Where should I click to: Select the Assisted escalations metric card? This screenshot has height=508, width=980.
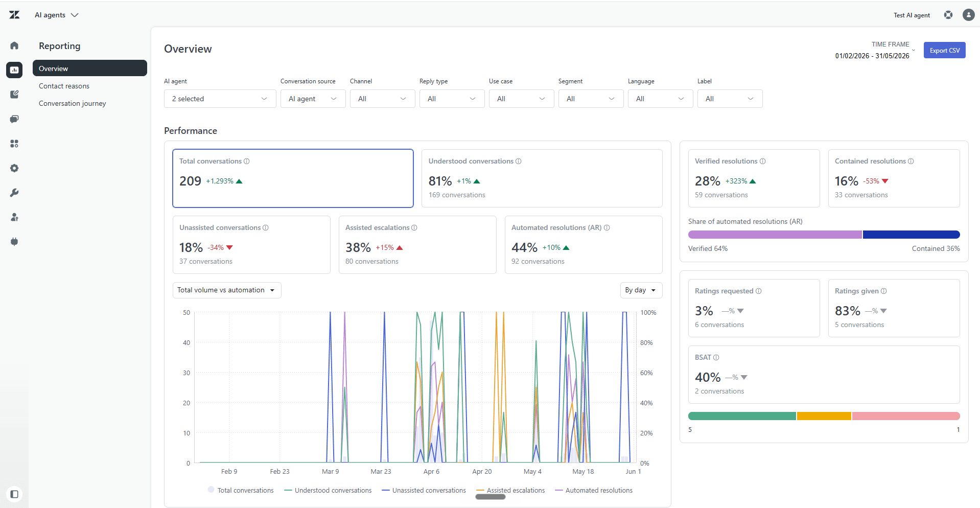[417, 245]
